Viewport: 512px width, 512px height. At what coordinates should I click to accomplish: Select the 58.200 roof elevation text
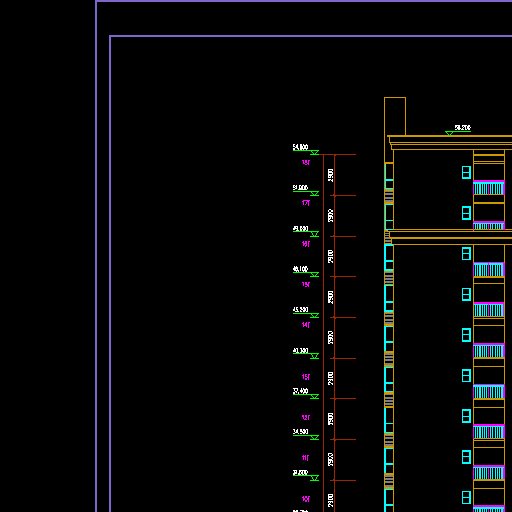(463, 128)
